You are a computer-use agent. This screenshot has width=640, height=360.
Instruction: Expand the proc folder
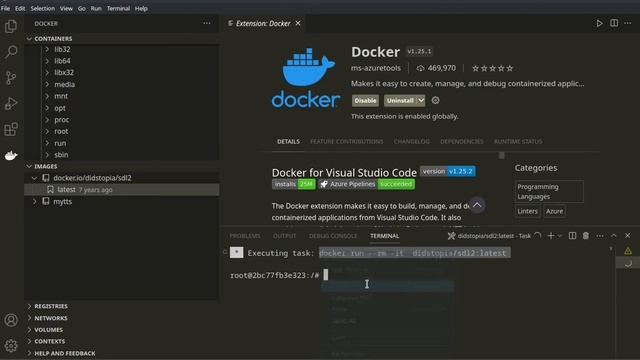coord(47,120)
